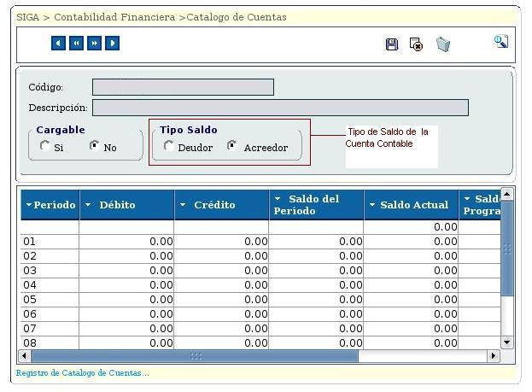Click the save floppy disk icon

click(392, 44)
